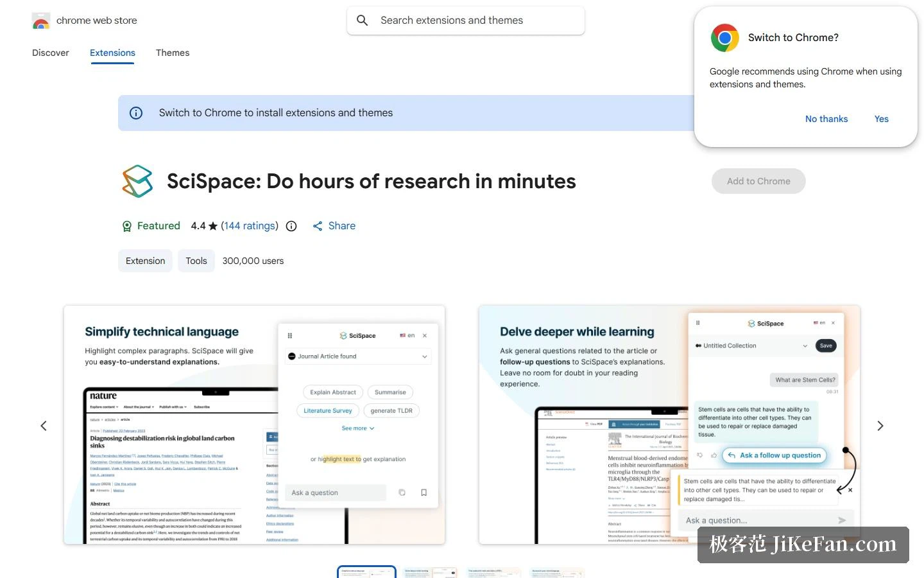Click the star icon beside the 4.4 rating
This screenshot has width=924, height=578.
[213, 226]
